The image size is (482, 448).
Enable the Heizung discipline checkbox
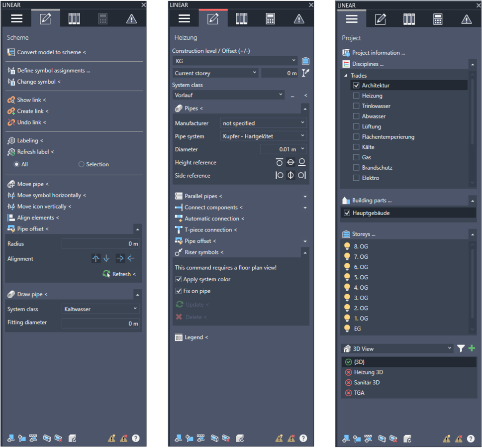pos(356,96)
